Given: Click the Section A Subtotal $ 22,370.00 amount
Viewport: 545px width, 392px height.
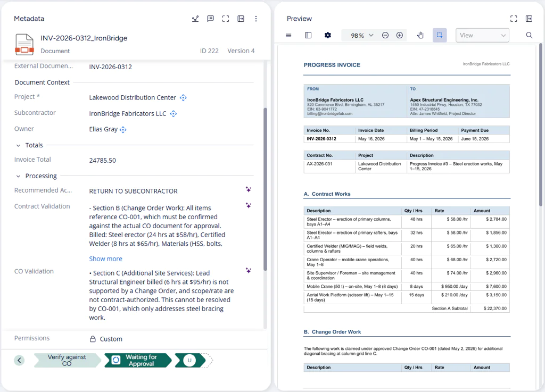Looking at the screenshot, I should [x=495, y=308].
